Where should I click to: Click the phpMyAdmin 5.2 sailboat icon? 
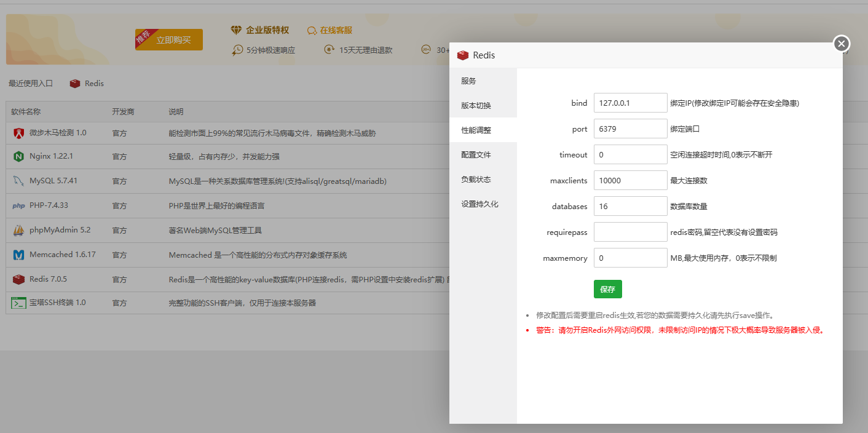[x=18, y=230]
